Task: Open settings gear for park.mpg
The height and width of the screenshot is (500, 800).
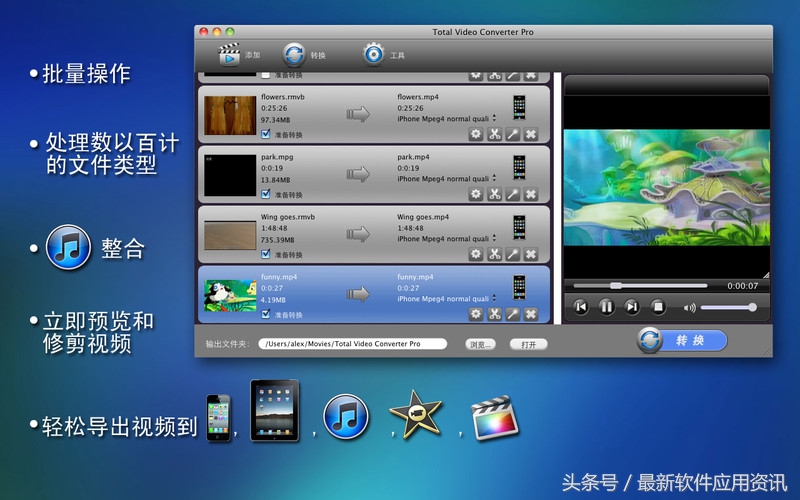Action: click(x=476, y=194)
